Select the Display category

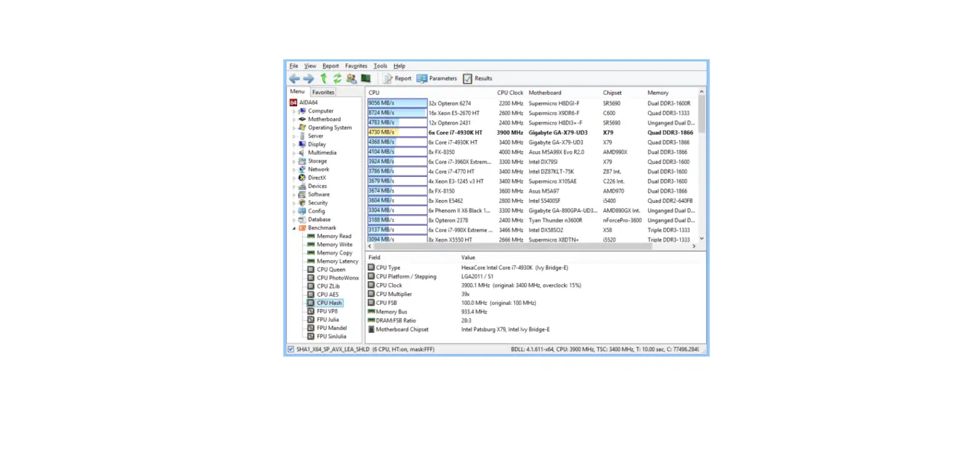(317, 144)
